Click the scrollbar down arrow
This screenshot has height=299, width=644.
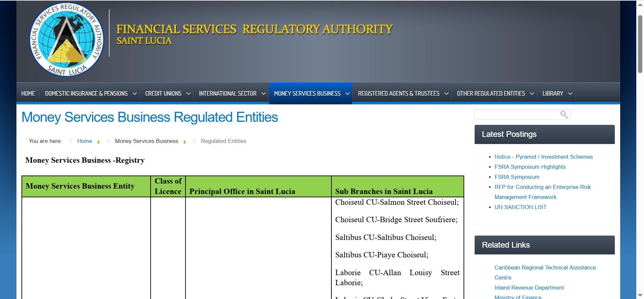pyautogui.click(x=640, y=295)
